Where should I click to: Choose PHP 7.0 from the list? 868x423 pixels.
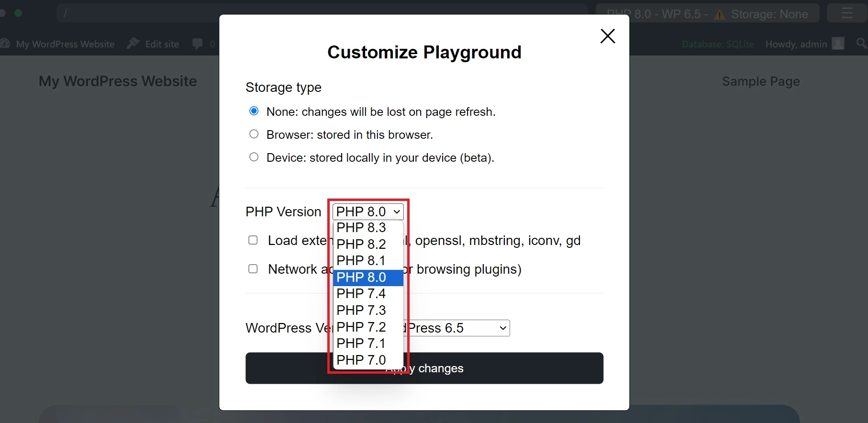[x=368, y=360]
